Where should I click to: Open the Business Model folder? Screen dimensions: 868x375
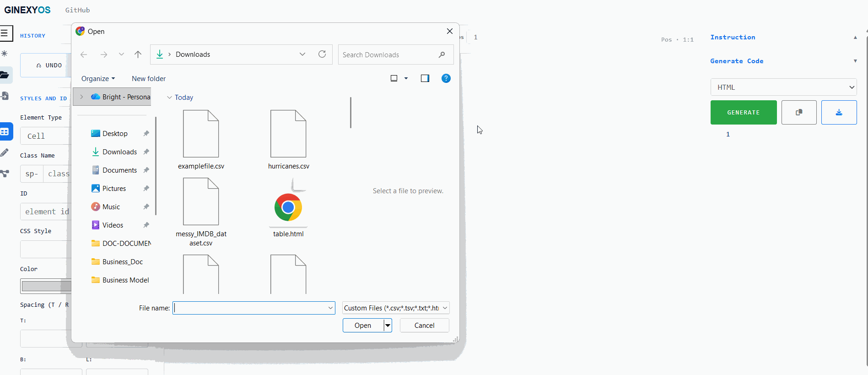pos(120,280)
